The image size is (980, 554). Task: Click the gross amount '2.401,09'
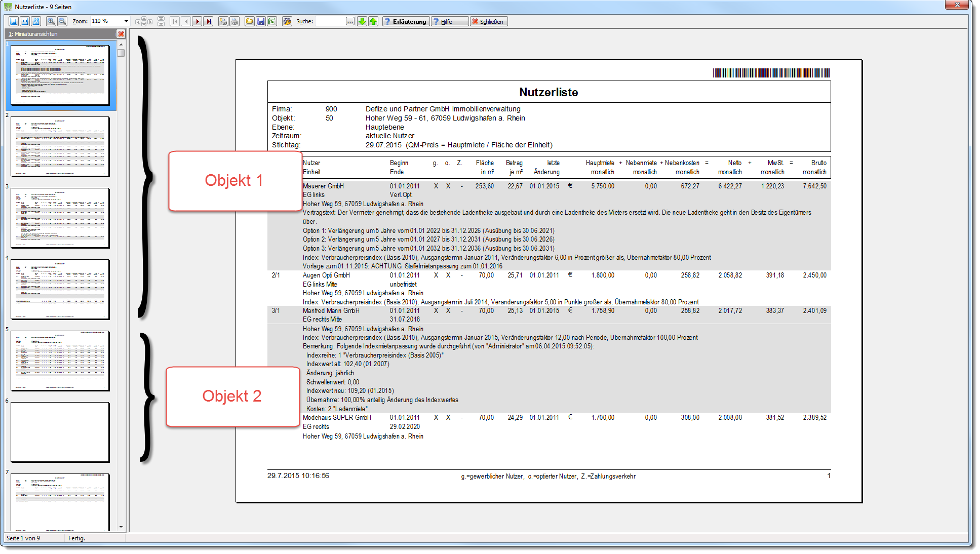(814, 311)
